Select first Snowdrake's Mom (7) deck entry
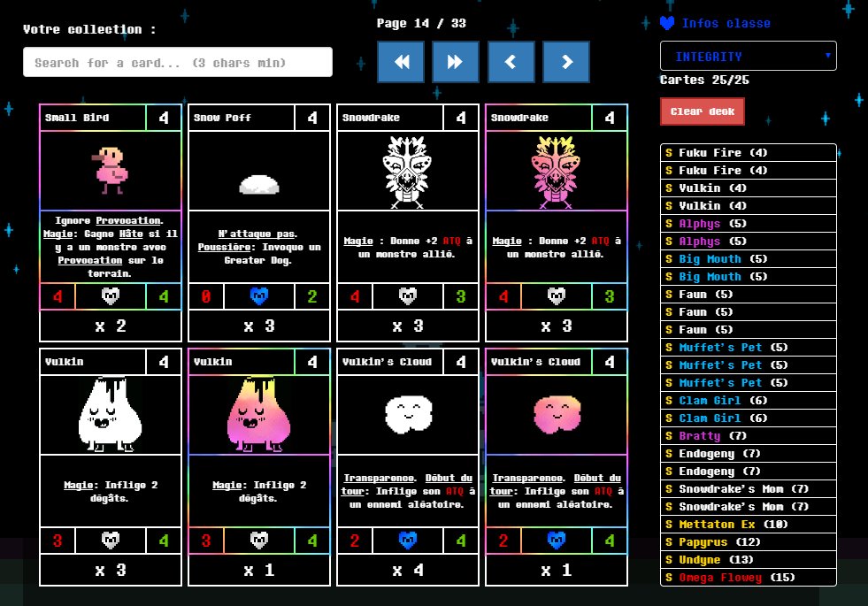Viewport: 868px width, 606px height. [x=748, y=489]
